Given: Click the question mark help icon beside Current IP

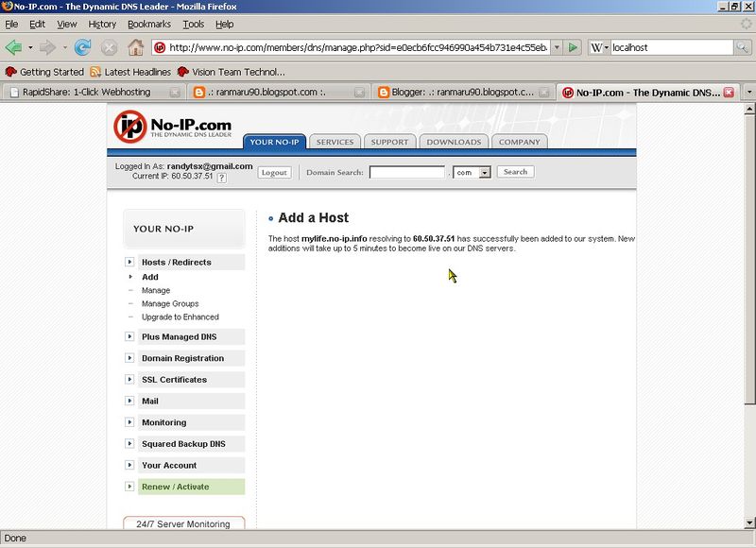Looking at the screenshot, I should coord(221,178).
